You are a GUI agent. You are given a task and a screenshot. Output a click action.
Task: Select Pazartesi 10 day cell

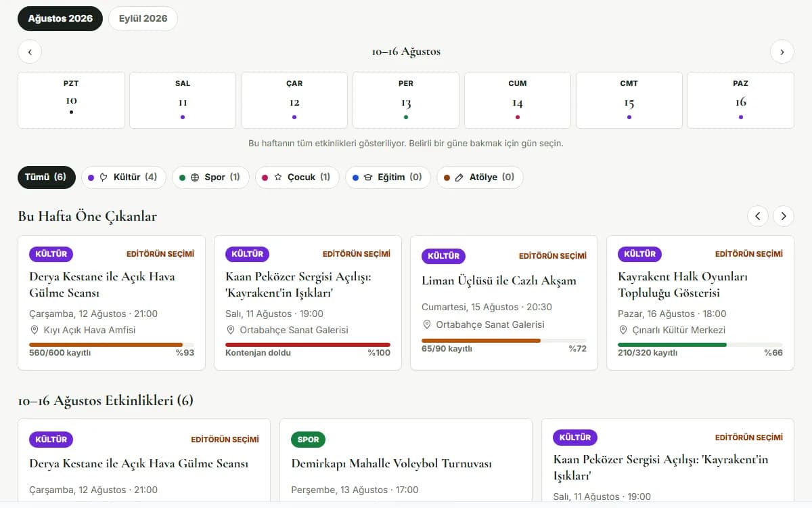coord(71,100)
